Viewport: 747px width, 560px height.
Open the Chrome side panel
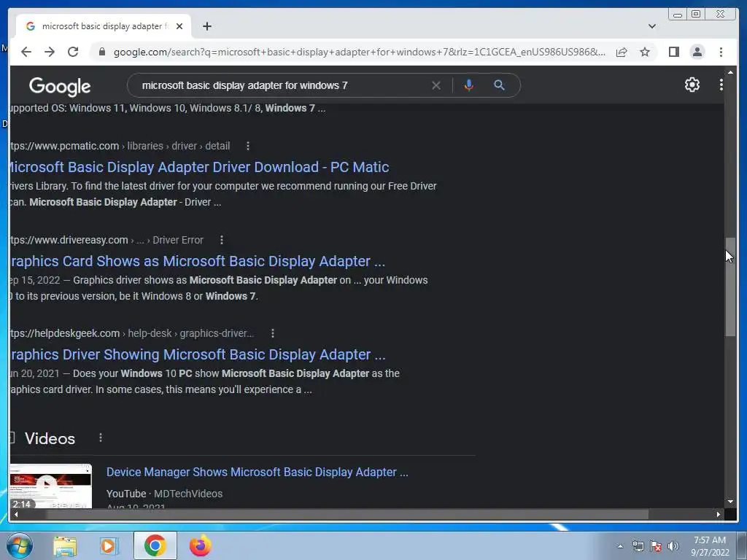point(673,52)
